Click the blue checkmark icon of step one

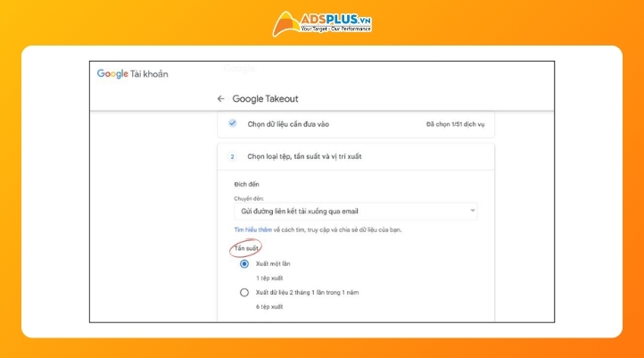(233, 123)
